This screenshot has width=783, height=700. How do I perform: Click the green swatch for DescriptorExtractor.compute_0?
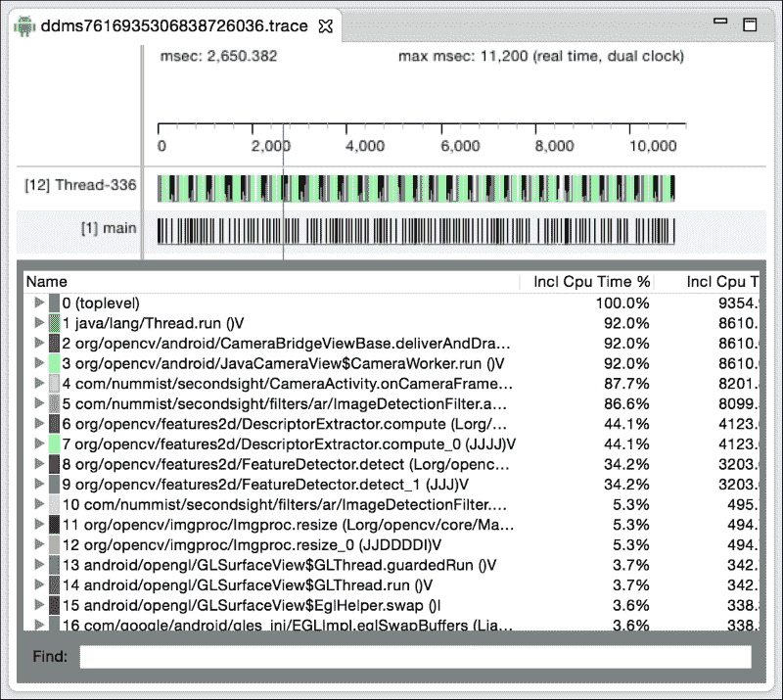54,444
